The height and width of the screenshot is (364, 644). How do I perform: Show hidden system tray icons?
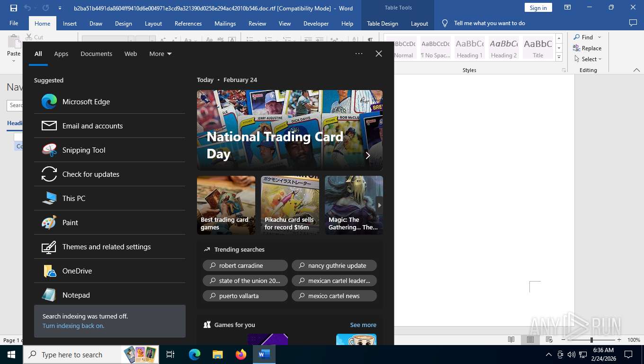pyautogui.click(x=549, y=355)
